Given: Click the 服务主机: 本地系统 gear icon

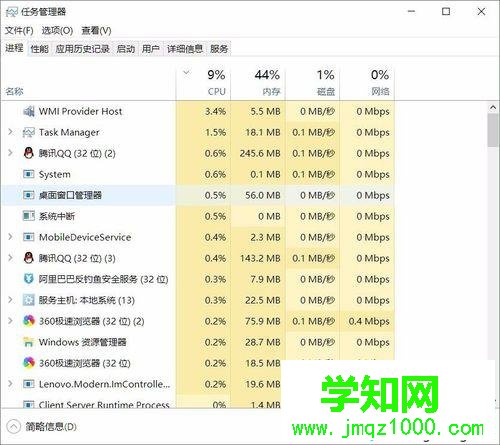Looking at the screenshot, I should (x=29, y=300).
